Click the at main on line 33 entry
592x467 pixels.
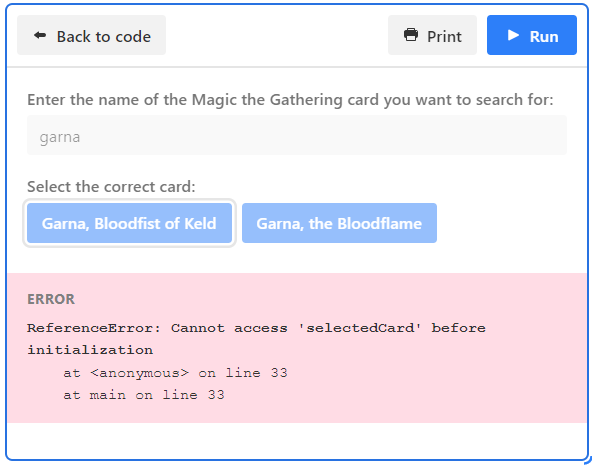click(144, 395)
